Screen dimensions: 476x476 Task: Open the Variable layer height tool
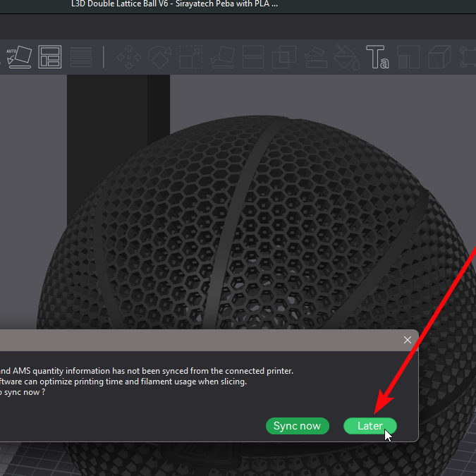coord(81,57)
